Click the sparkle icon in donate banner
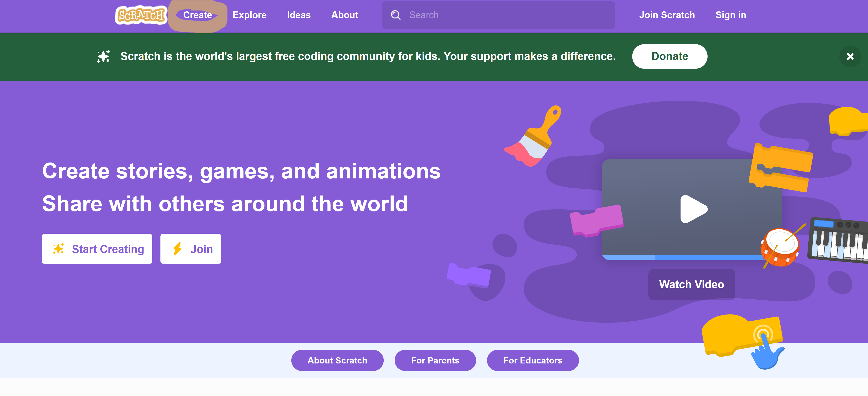The image size is (868, 396). 104,56
